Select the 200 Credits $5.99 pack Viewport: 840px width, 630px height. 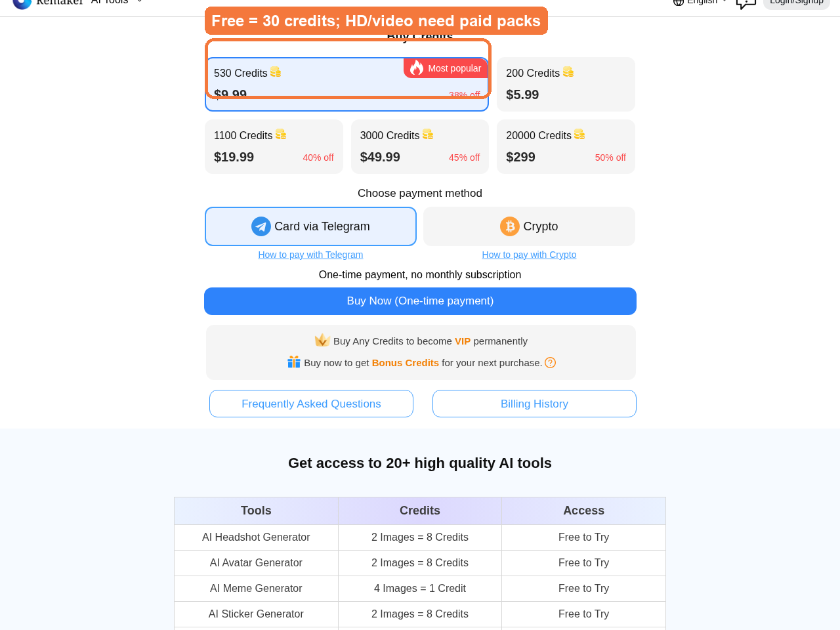point(566,84)
